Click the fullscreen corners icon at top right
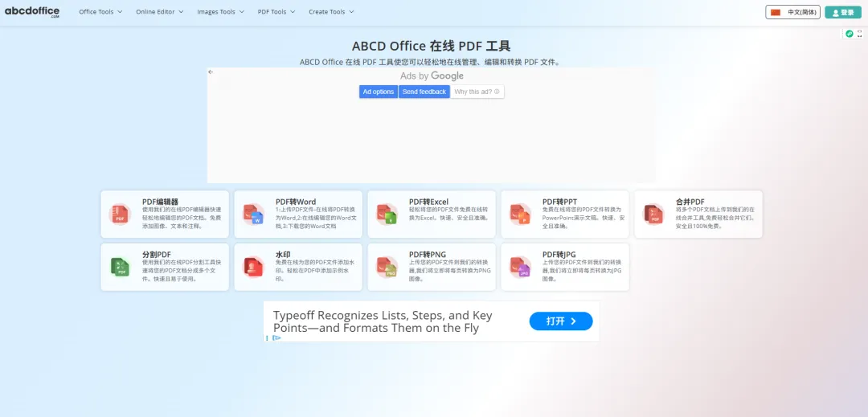Screen dimensions: 868x417 860,34
